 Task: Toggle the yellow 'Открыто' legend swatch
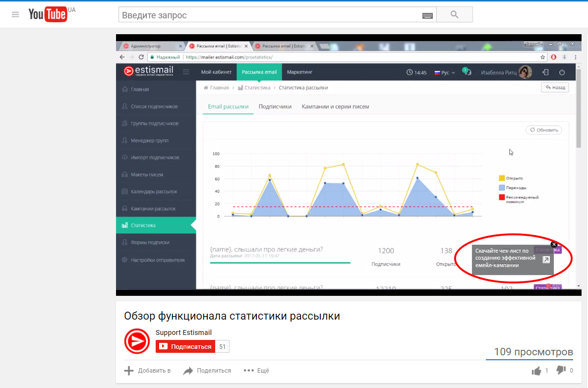pos(502,178)
